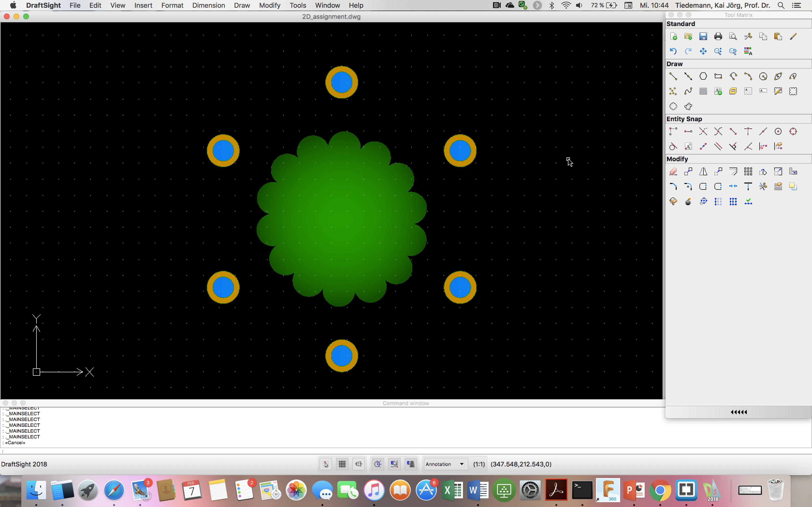
Task: Click the Mirror modify tool
Action: 703,172
